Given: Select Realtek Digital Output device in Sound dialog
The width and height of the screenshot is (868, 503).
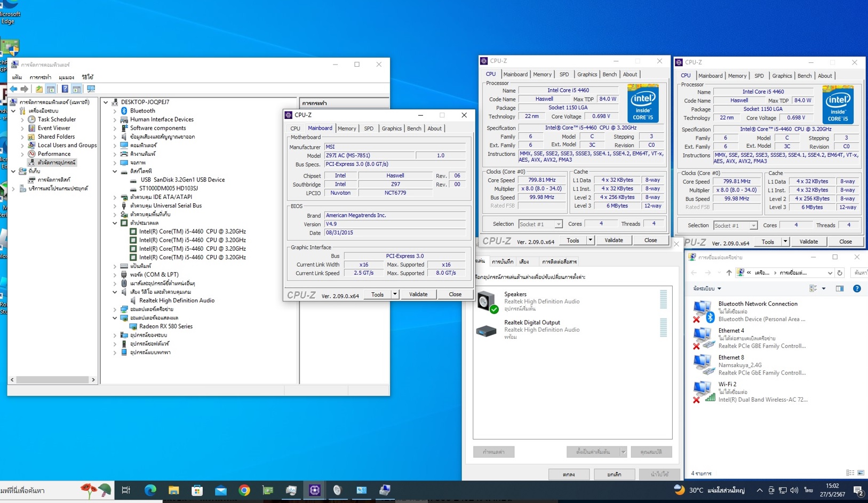Looking at the screenshot, I should [571, 330].
